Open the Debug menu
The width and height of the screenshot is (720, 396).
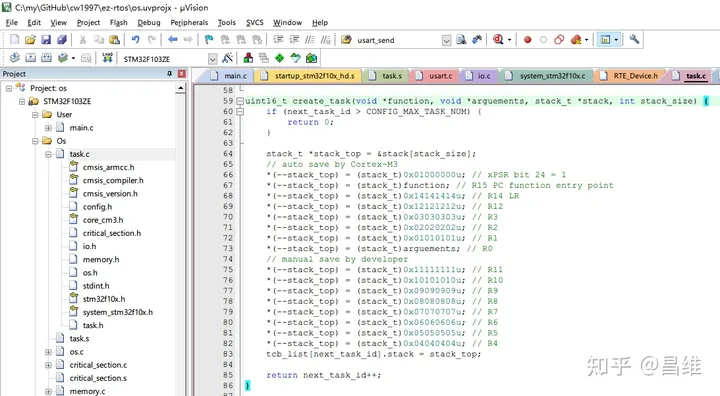pyautogui.click(x=149, y=23)
